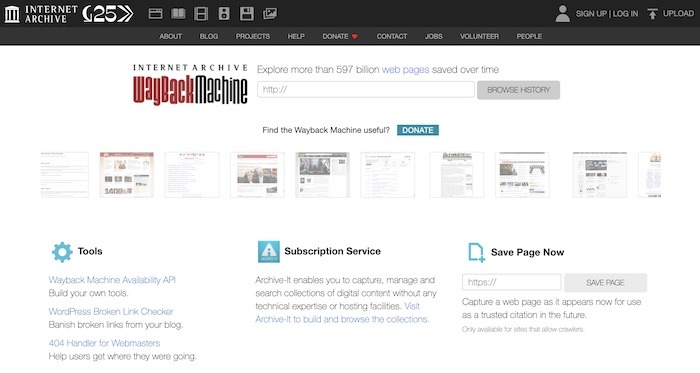Focus the http:// search URL field
700x373 pixels.
coord(366,90)
